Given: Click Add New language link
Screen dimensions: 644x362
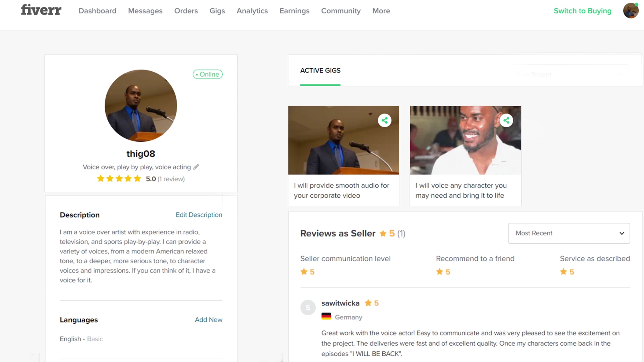Looking at the screenshot, I should pyautogui.click(x=208, y=320).
